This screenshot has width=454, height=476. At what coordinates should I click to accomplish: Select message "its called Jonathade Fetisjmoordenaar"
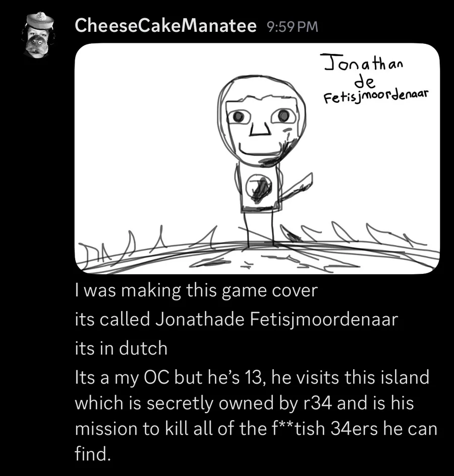pyautogui.click(x=236, y=319)
